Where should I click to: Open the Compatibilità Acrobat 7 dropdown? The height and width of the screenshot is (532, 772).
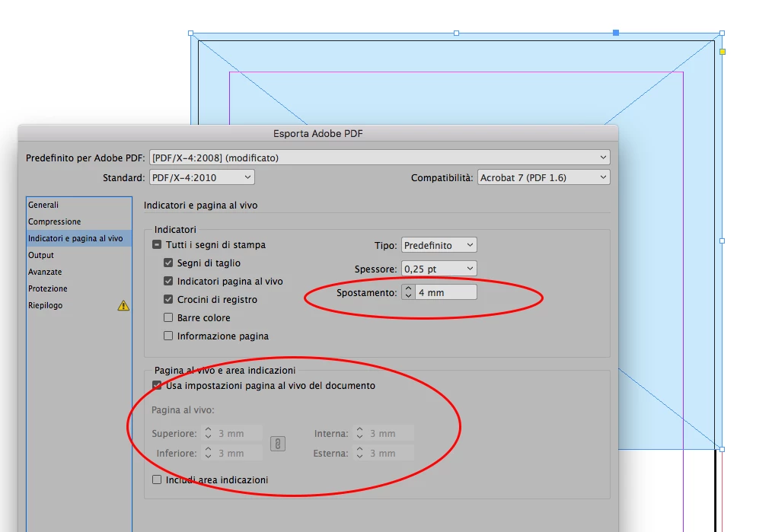(544, 177)
